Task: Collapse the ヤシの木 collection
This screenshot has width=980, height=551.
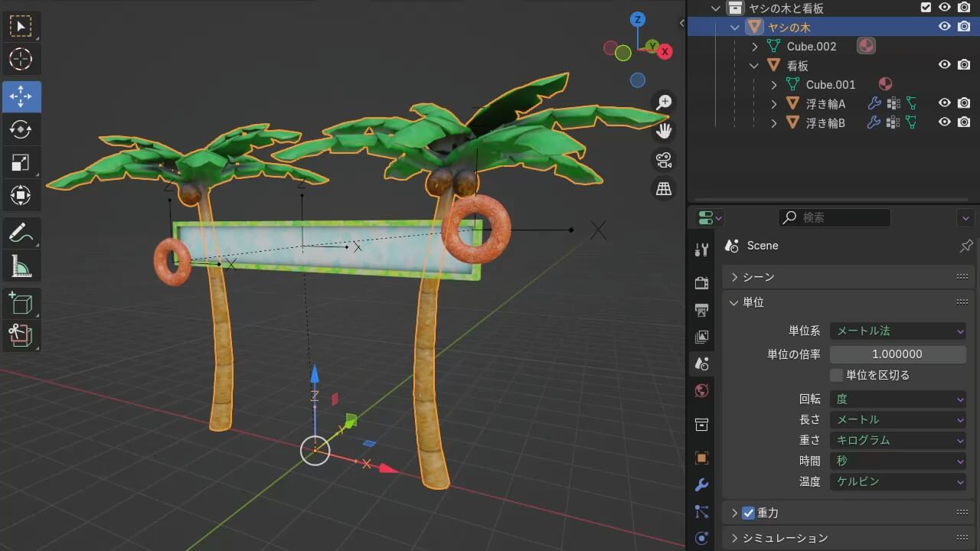Action: pos(733,27)
